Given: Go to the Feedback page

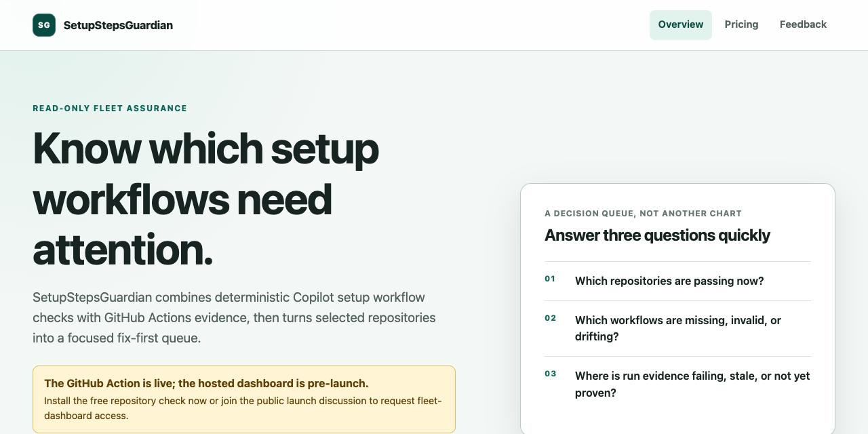Looking at the screenshot, I should point(803,25).
